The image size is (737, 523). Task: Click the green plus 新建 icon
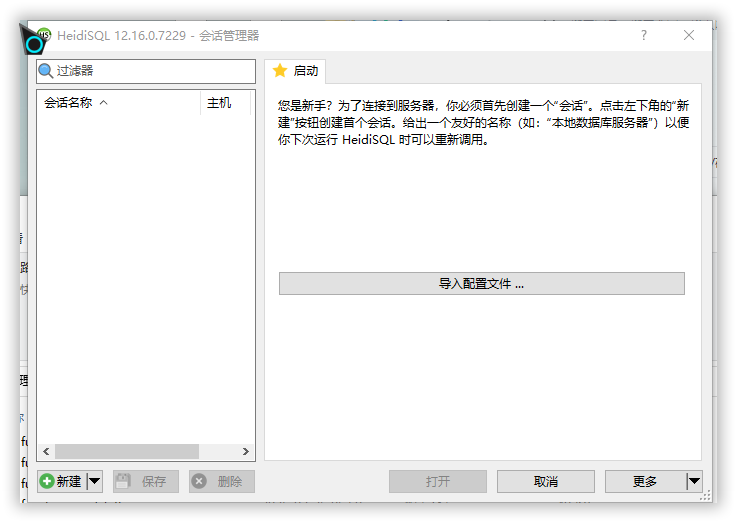(47, 481)
